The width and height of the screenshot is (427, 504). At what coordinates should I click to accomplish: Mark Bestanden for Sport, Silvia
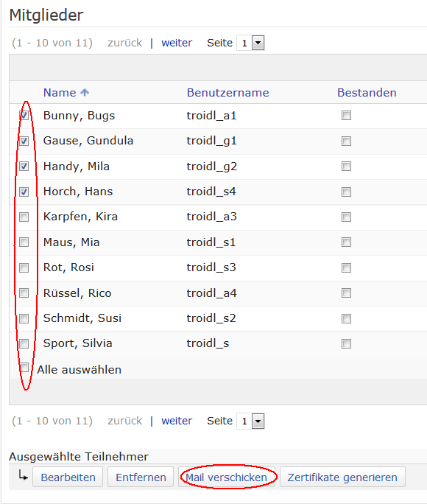click(346, 343)
